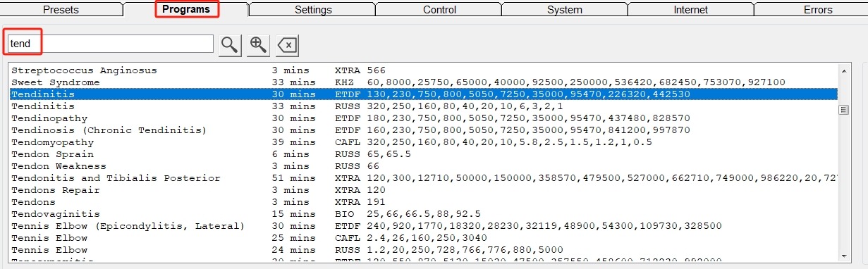This screenshot has height=269, width=868.
Task: Select Tendinosis (Chronic Tendinitis) row
Action: click(x=423, y=130)
